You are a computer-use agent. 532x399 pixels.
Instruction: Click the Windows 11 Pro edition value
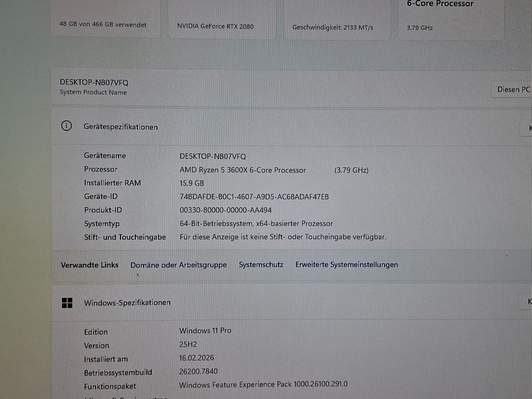pos(205,331)
